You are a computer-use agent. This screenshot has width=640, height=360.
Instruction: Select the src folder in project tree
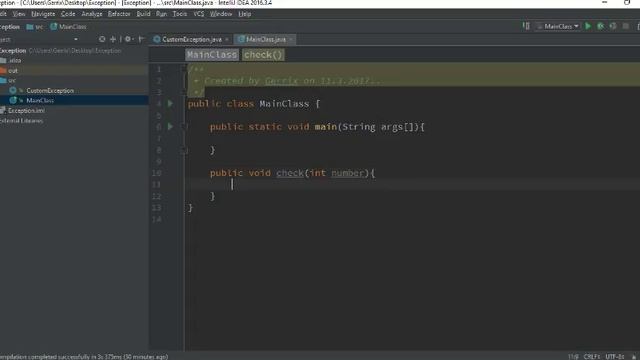74,80
